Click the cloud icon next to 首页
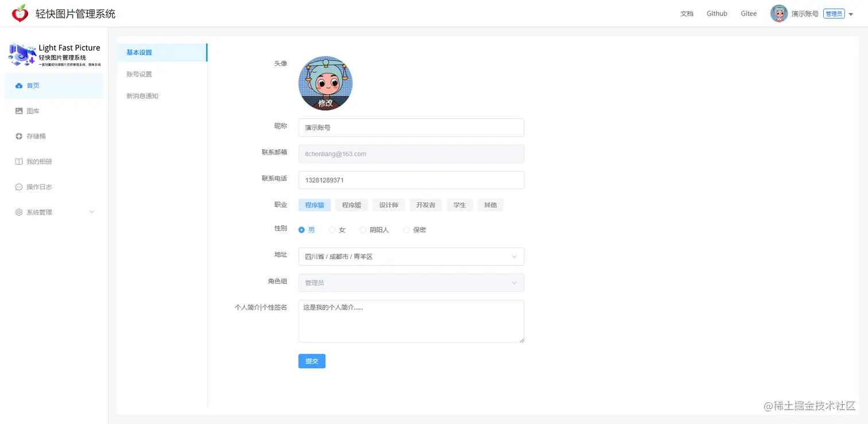 coord(19,86)
